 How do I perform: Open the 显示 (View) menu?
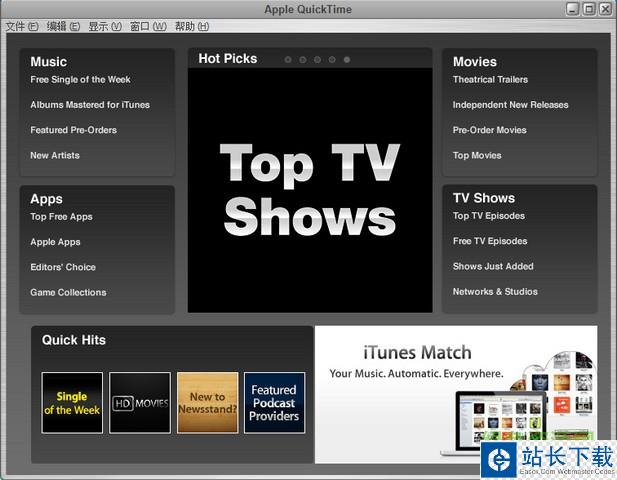[x=105, y=26]
